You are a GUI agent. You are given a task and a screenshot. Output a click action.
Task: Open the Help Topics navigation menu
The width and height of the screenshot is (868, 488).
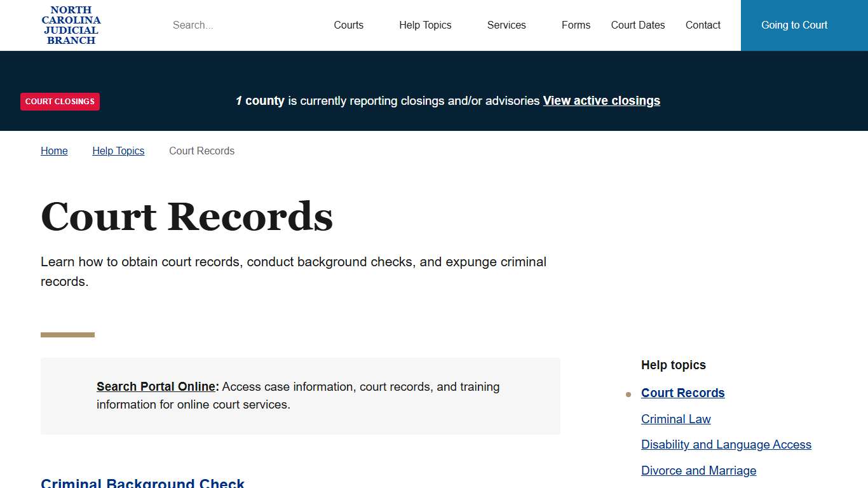click(425, 25)
